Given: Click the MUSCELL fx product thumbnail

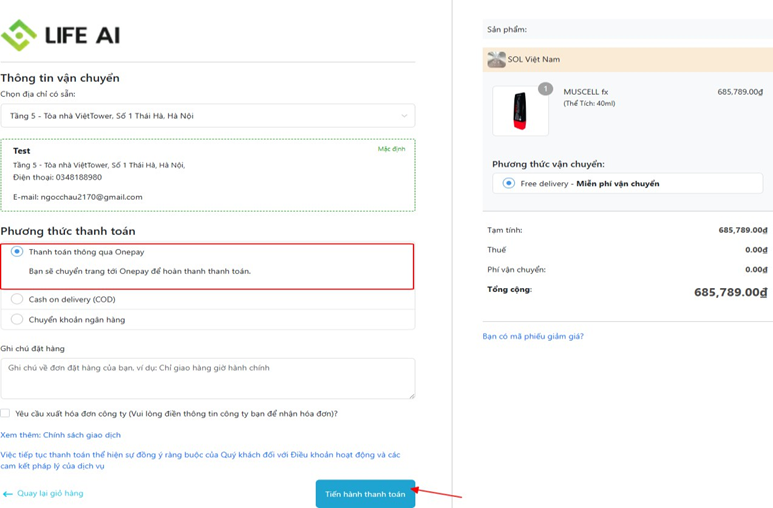Looking at the screenshot, I should pyautogui.click(x=520, y=110).
